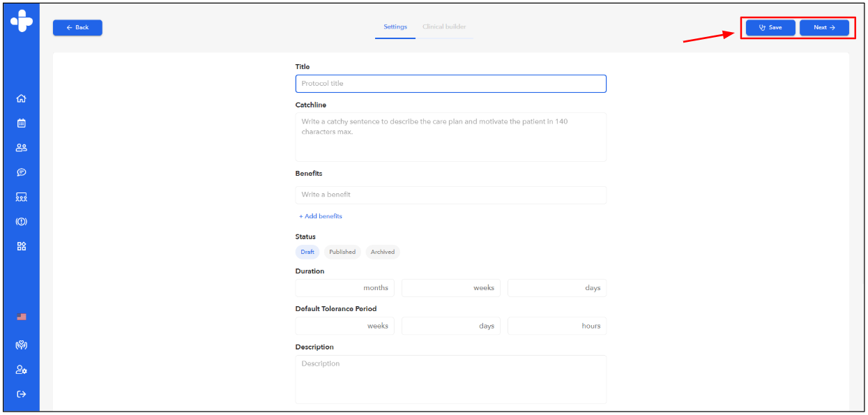Screen dimensions: 868x415
Task: Click the Tolerance Period hours field
Action: coord(557,326)
